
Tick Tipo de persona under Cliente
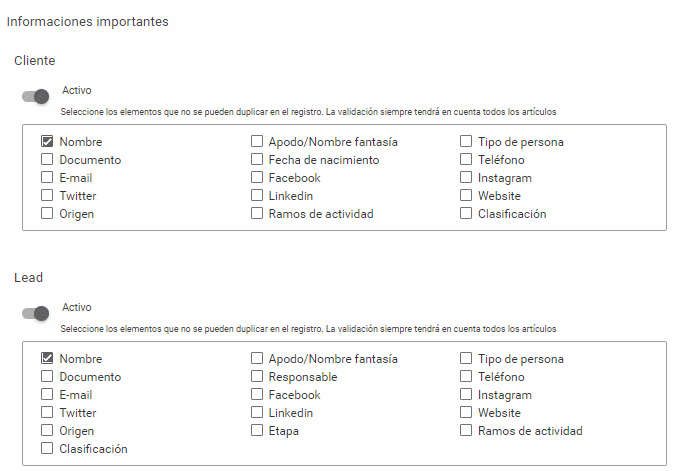[466, 141]
